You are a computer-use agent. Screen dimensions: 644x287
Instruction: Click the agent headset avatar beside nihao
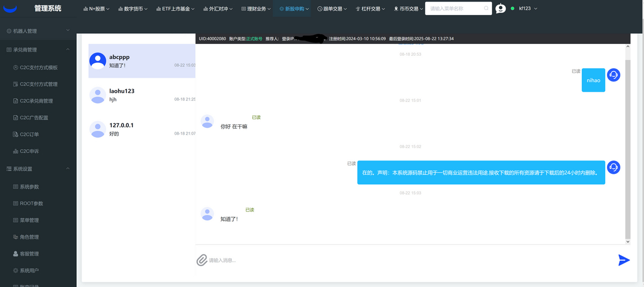[x=613, y=75]
